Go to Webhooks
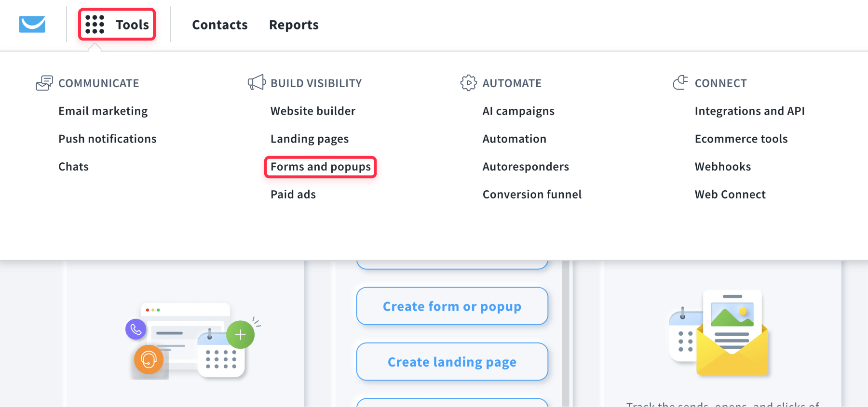The image size is (868, 407). [x=723, y=167]
